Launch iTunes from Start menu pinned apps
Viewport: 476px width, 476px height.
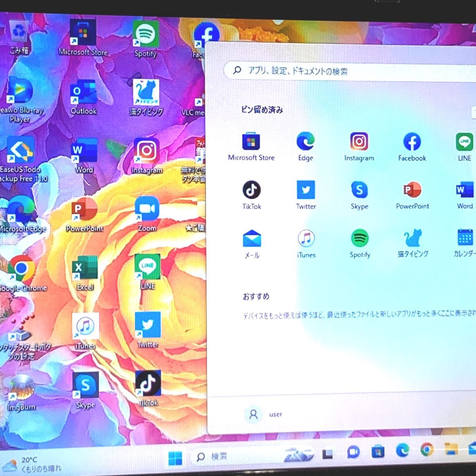point(306,244)
